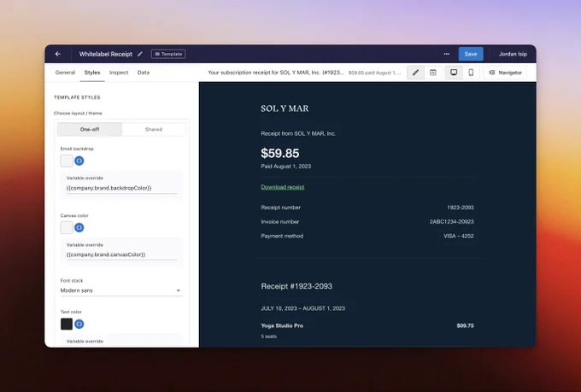The height and width of the screenshot is (392, 581).
Task: Switch to the Styles tab
Action: point(92,73)
